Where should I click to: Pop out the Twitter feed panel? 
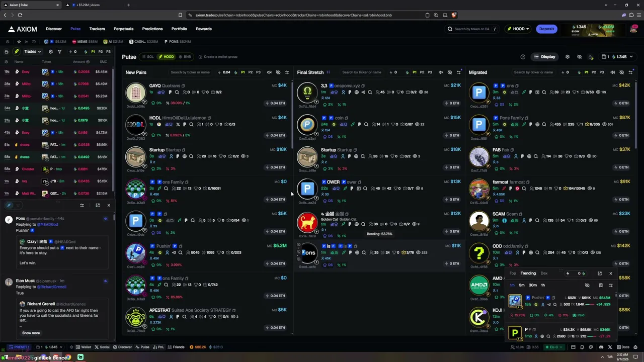coord(98,205)
